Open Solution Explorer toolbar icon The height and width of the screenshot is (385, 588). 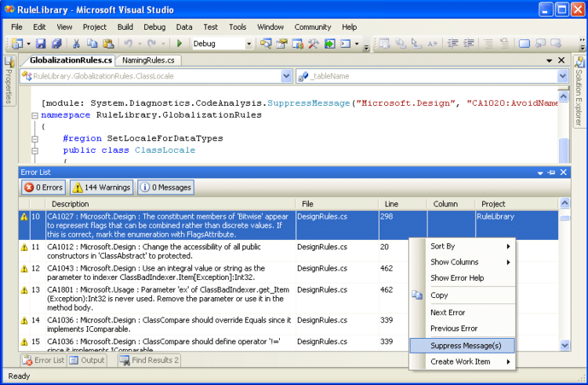point(266,44)
